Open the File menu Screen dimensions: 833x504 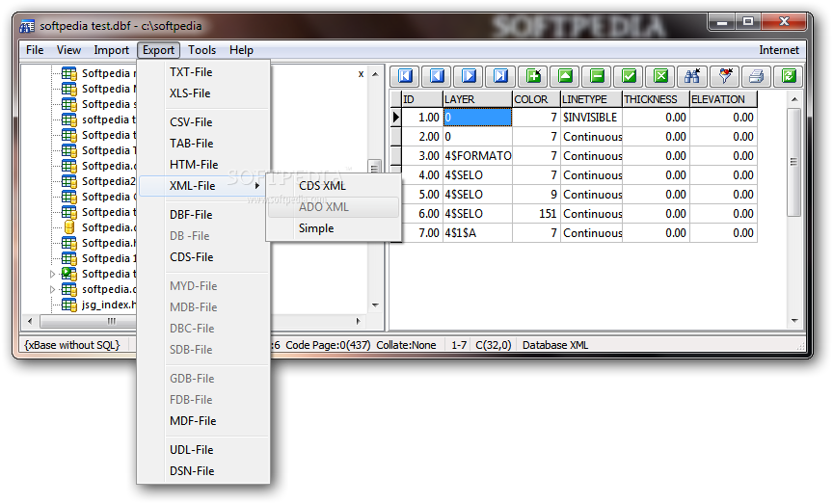click(35, 50)
